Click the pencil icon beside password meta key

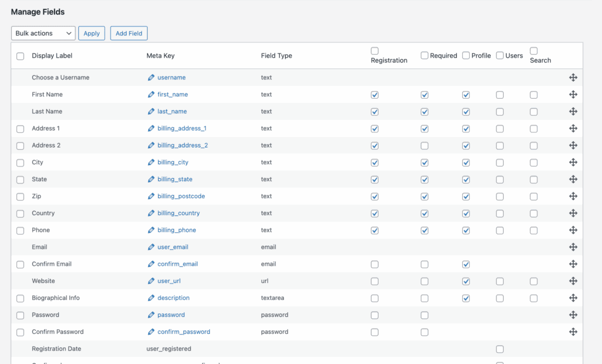click(151, 315)
